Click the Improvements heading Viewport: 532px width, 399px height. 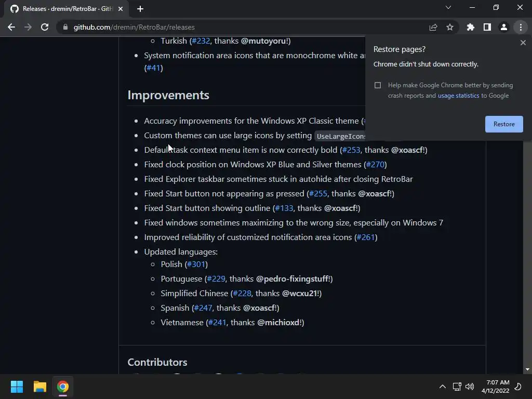pyautogui.click(x=168, y=95)
